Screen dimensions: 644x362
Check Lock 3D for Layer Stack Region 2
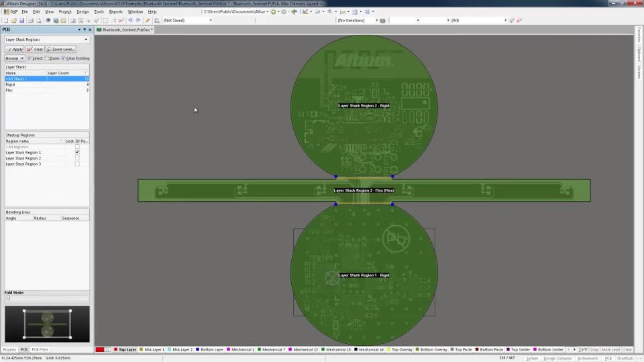pos(77,158)
